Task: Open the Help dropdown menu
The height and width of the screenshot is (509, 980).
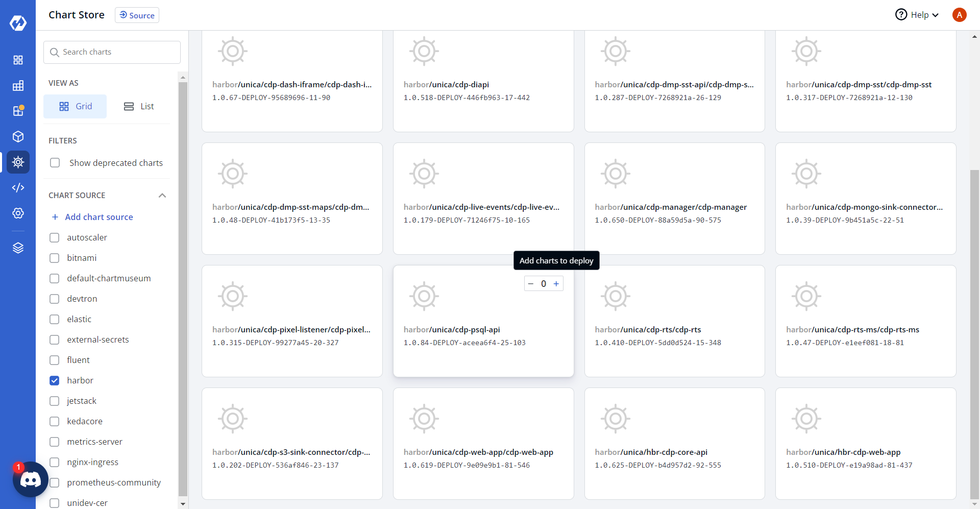Action: [917, 15]
